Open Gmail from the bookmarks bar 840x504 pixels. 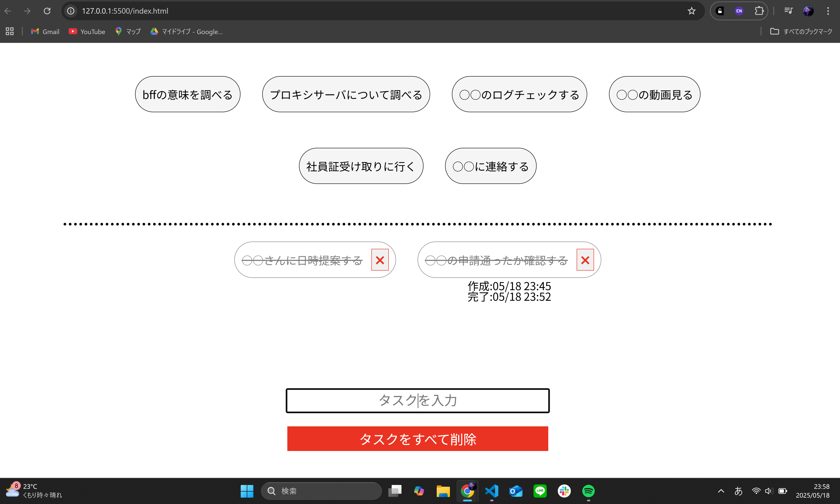tap(44, 31)
